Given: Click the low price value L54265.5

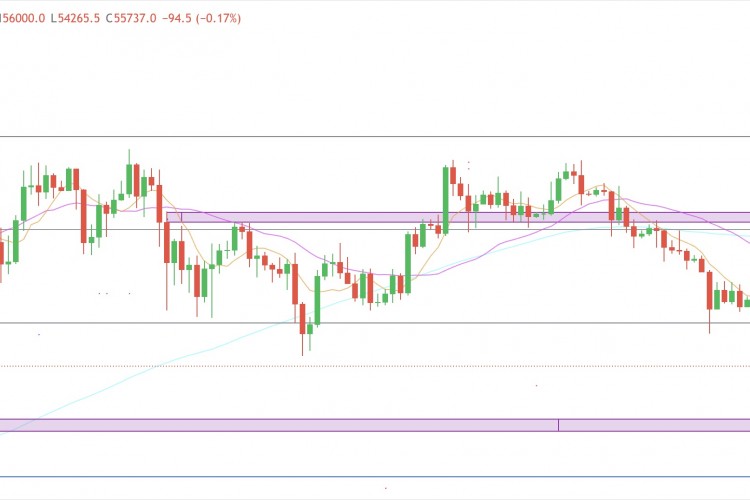Looking at the screenshot, I should point(77,18).
